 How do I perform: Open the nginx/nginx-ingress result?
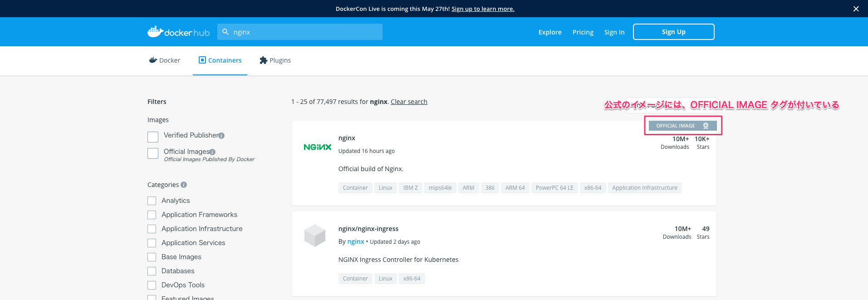click(368, 229)
